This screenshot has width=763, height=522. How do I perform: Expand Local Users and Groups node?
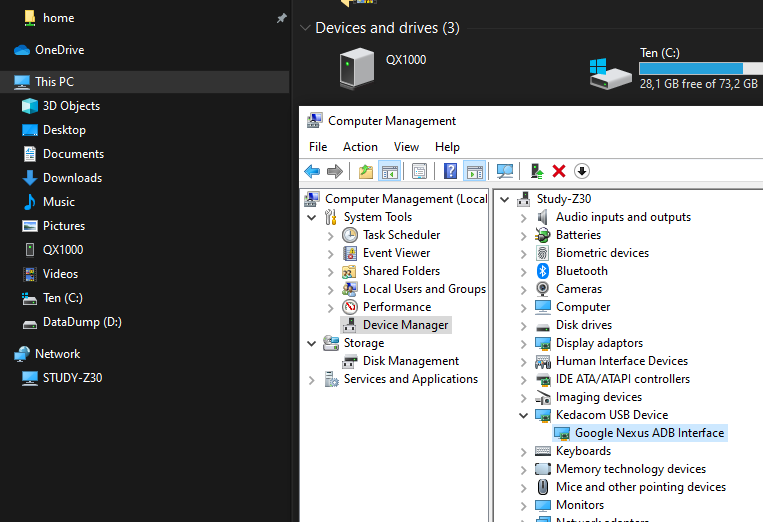pyautogui.click(x=330, y=290)
